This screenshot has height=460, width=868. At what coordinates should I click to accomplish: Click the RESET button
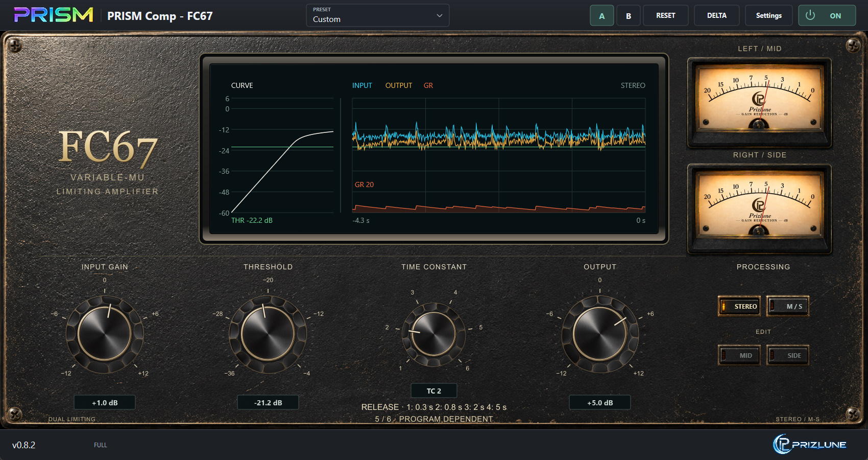[666, 15]
